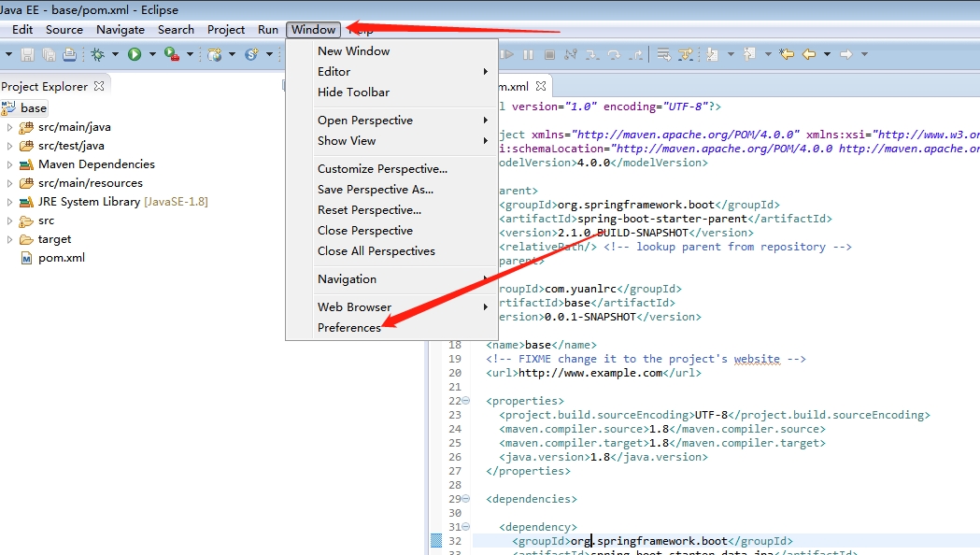Open the Show View submenu

coord(391,141)
